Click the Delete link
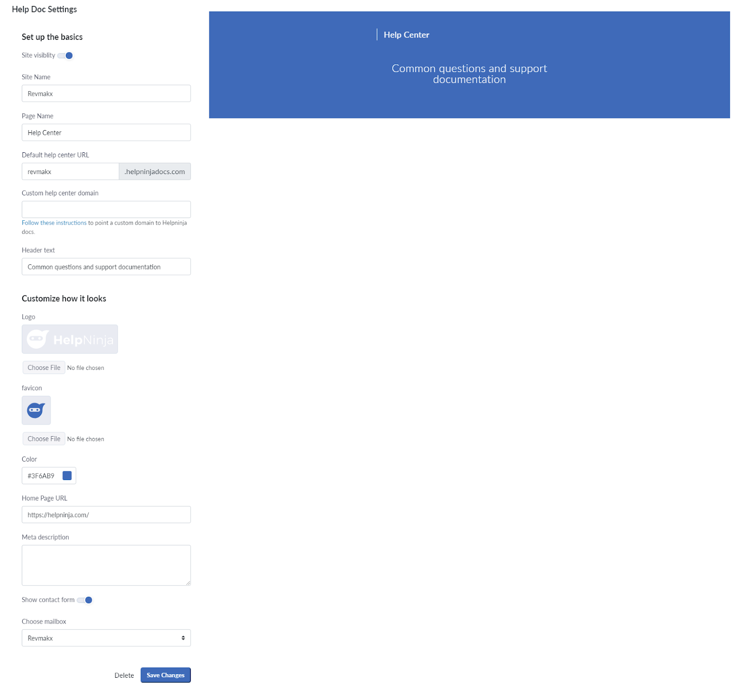 (124, 675)
